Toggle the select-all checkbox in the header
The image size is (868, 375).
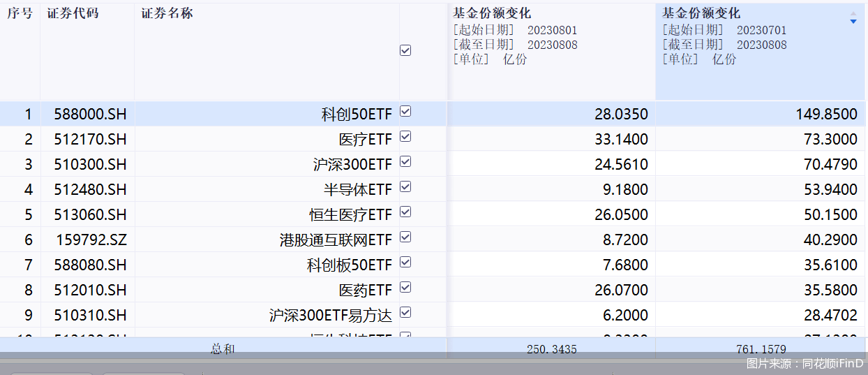coord(405,51)
